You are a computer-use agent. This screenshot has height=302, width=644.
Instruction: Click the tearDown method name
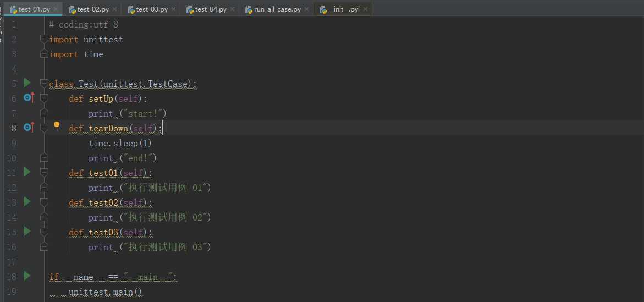[x=108, y=128]
